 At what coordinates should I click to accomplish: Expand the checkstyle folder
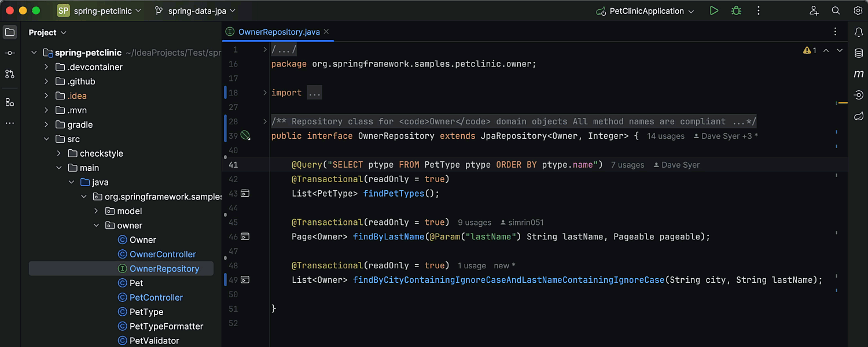(59, 154)
